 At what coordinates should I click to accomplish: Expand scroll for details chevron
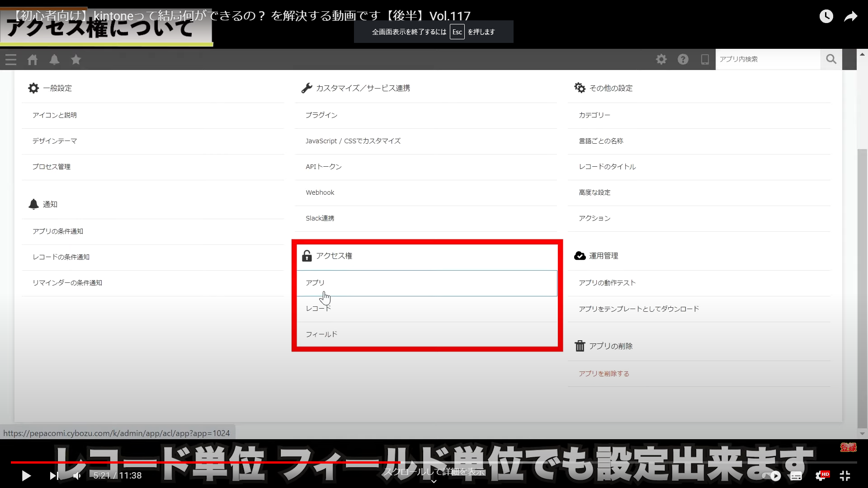[x=434, y=482]
